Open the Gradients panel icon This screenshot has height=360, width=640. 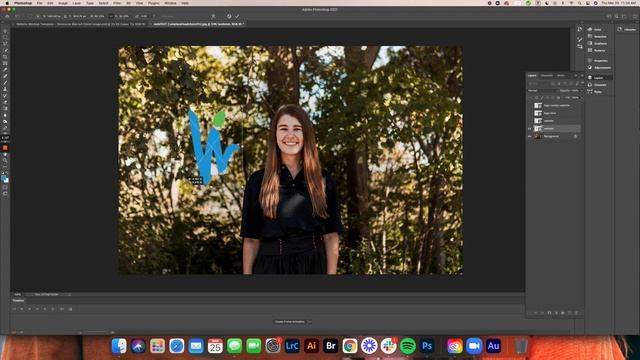590,43
